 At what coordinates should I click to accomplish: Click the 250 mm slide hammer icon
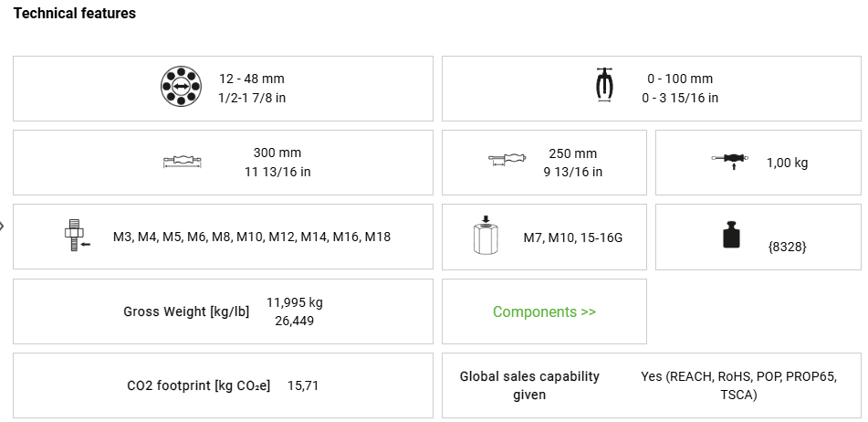click(508, 162)
